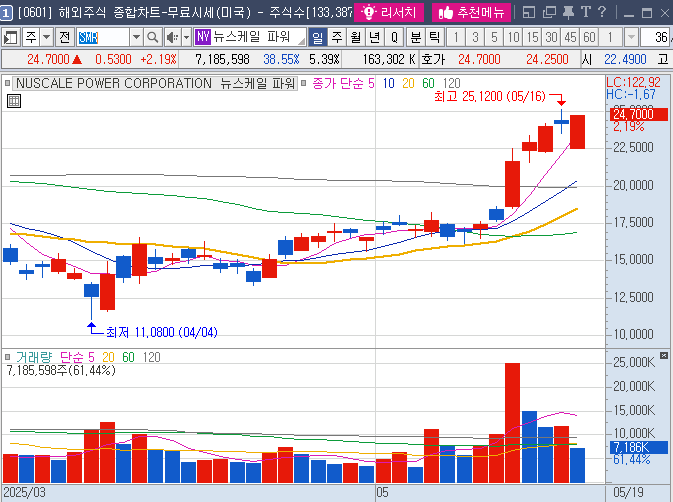Screen dimensions: 673x502
Task: Click the small square before 거래량
Action: click(x=7, y=357)
